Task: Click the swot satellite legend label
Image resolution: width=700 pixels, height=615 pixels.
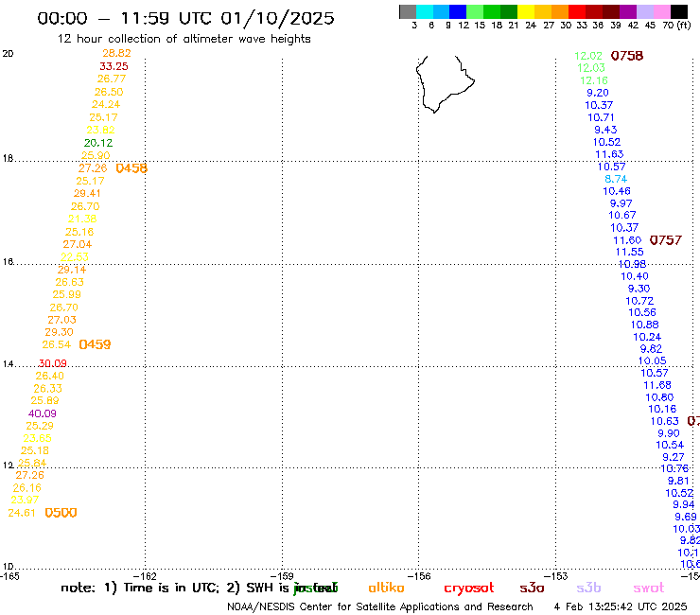Action: pyautogui.click(x=649, y=588)
